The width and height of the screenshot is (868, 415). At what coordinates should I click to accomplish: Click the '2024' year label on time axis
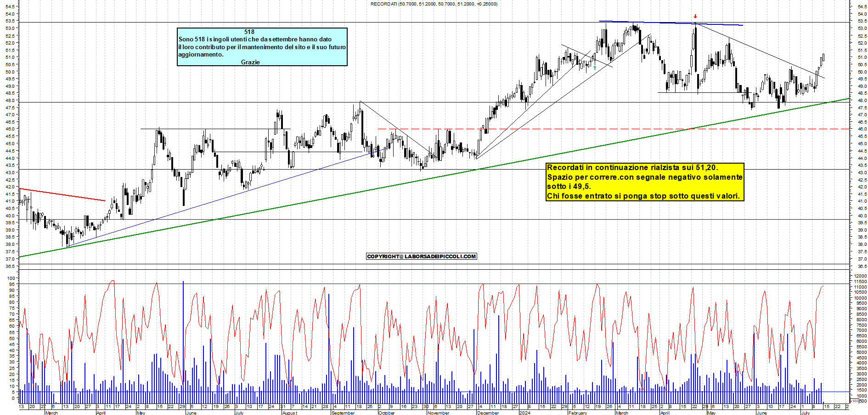pyautogui.click(x=524, y=413)
